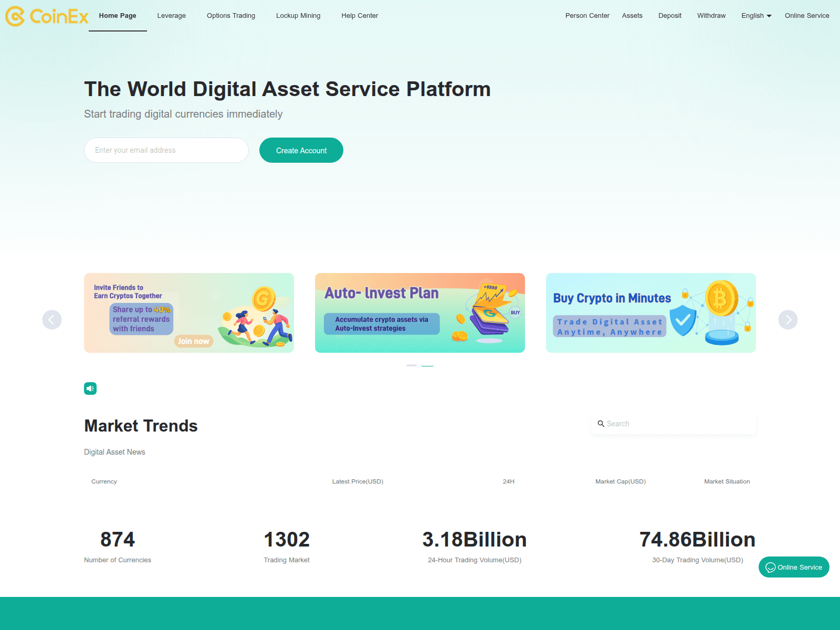The width and height of the screenshot is (840, 630).
Task: Click the 1302 Trading Market stat
Action: point(287,547)
